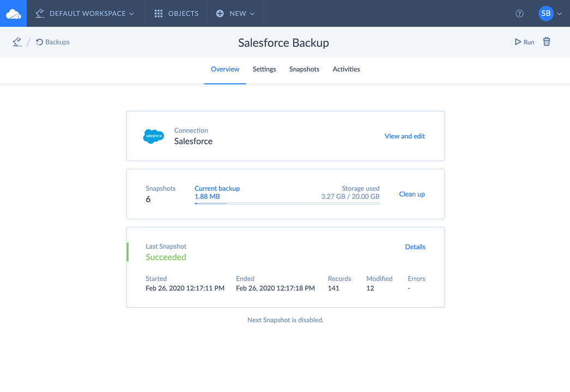Viewport: 570px width, 392px height.
Task: Click the Skyvia cloud logo
Action: pyautogui.click(x=13, y=14)
